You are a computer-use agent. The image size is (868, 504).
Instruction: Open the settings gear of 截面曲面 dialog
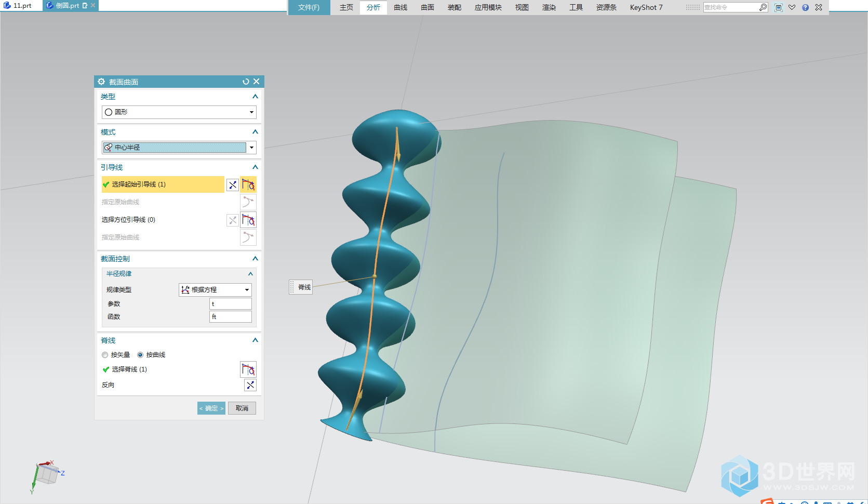click(101, 82)
